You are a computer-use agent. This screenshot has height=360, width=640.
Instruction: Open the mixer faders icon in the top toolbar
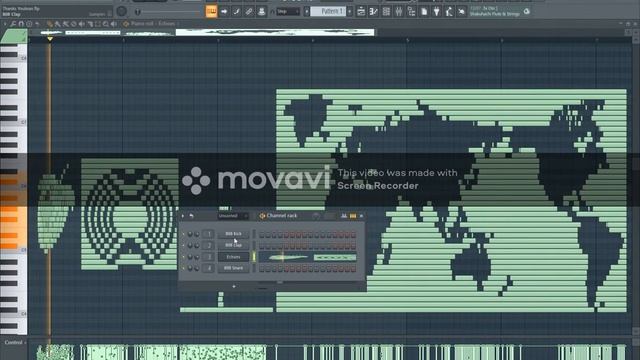(x=399, y=12)
